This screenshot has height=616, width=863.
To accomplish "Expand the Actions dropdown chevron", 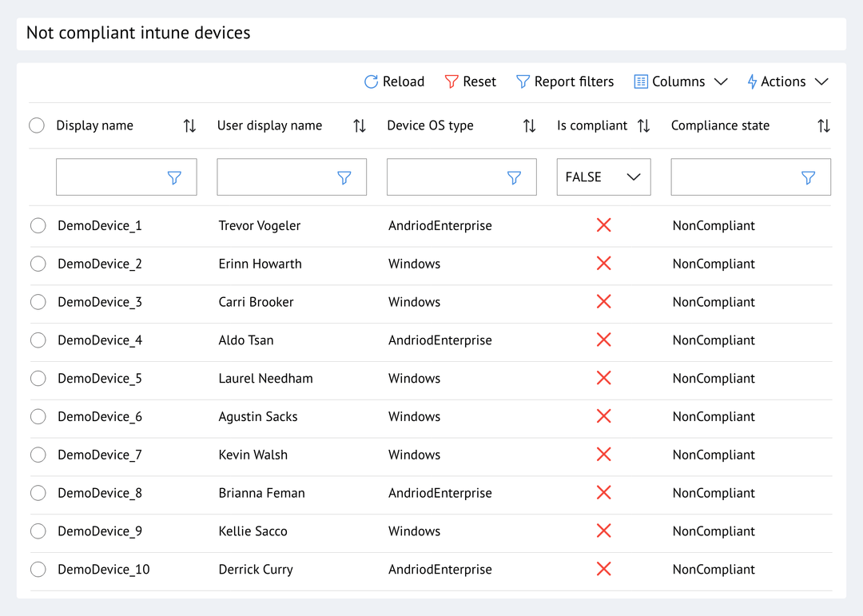I will click(x=822, y=81).
